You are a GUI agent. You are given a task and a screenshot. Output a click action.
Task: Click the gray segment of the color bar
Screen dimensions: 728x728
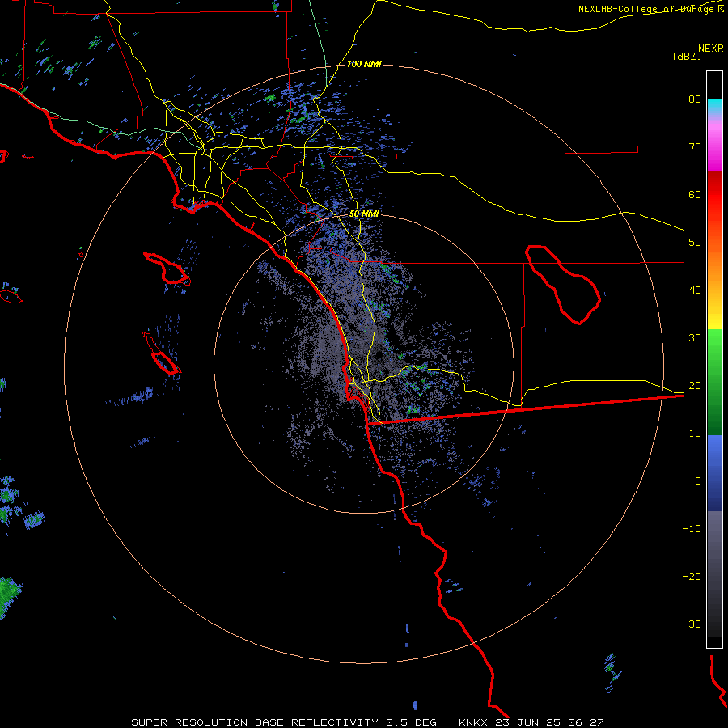tap(714, 574)
